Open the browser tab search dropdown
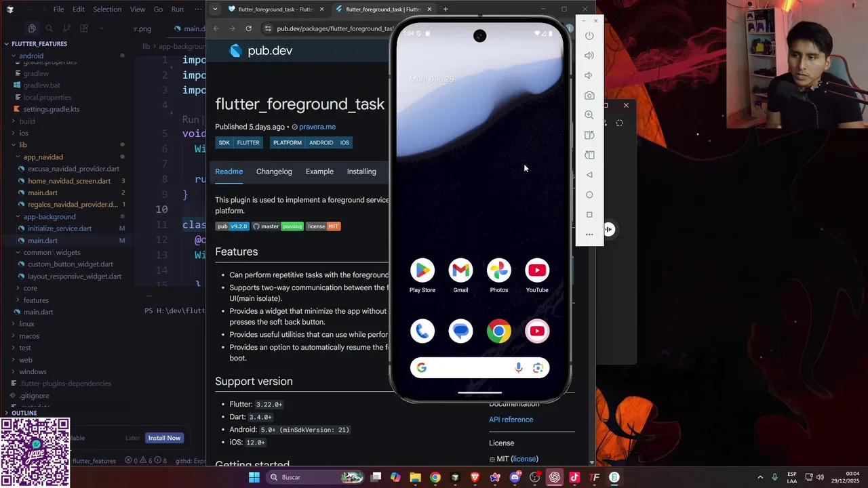868x488 pixels. point(215,9)
